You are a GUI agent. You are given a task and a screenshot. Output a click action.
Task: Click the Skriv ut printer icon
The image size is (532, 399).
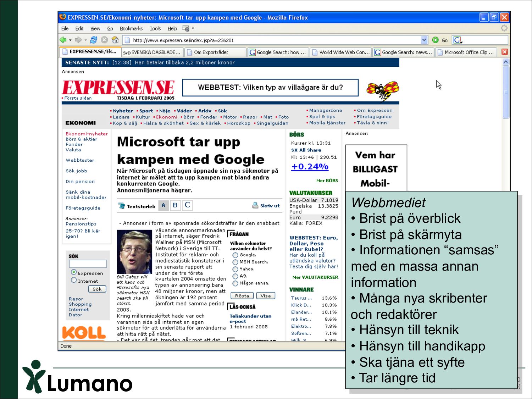pos(255,205)
